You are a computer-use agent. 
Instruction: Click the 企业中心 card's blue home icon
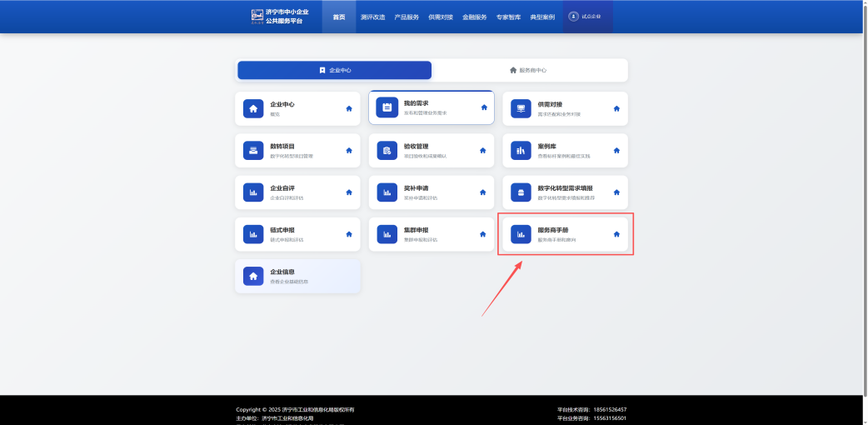point(253,108)
